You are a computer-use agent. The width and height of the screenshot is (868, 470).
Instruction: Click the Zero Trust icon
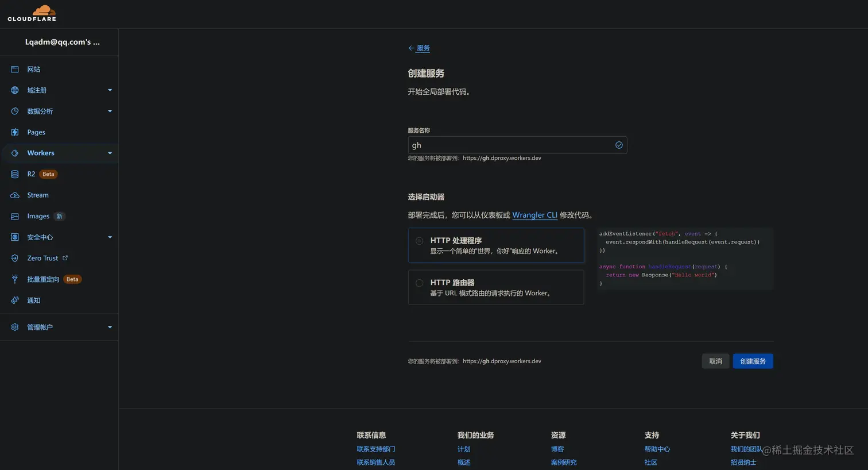tap(15, 258)
